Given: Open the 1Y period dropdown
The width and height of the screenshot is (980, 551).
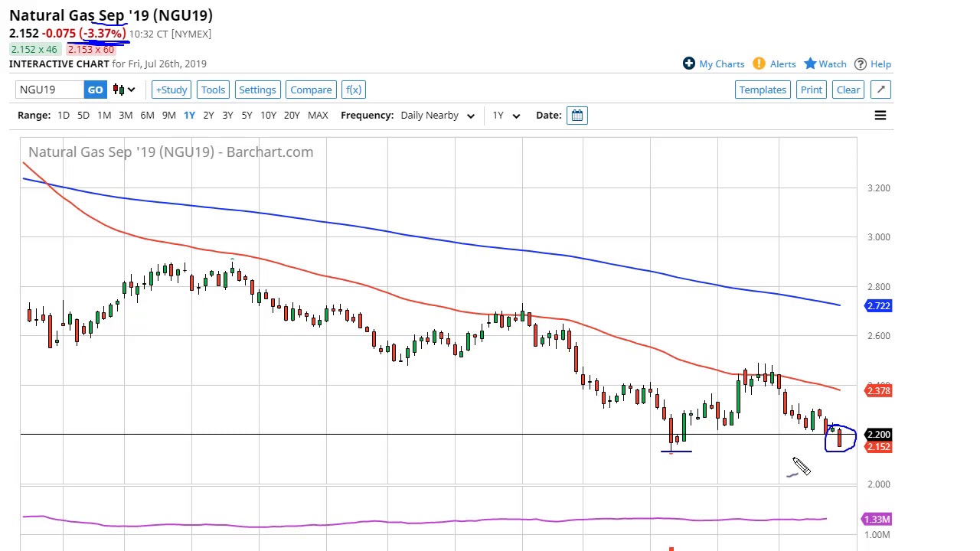Looking at the screenshot, I should (506, 116).
